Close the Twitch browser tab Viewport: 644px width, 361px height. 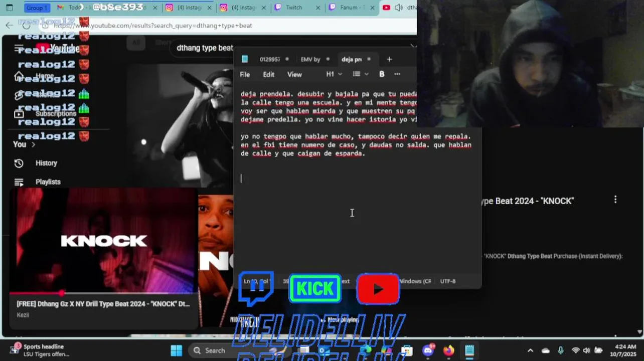[x=318, y=8]
